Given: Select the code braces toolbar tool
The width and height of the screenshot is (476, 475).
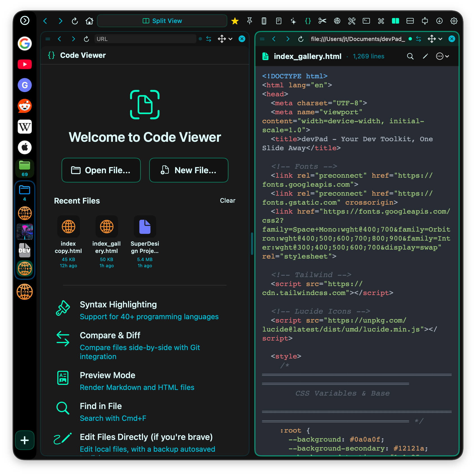Looking at the screenshot, I should tap(308, 21).
